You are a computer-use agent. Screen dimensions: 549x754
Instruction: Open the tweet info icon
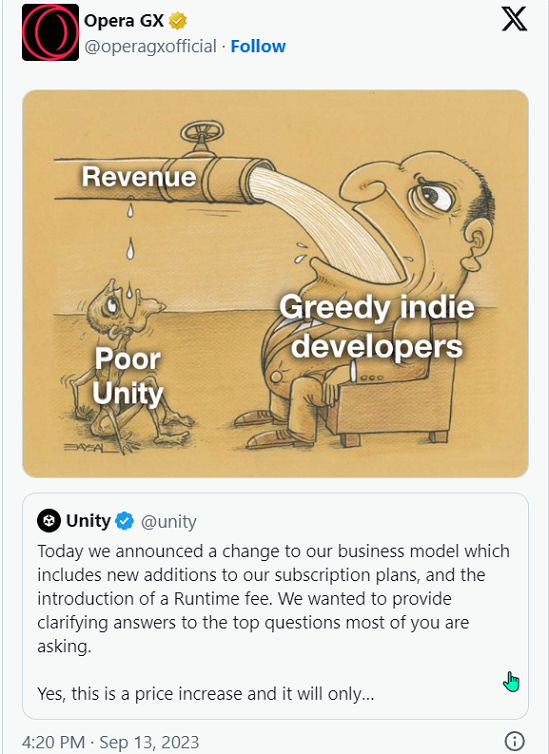[x=514, y=741]
